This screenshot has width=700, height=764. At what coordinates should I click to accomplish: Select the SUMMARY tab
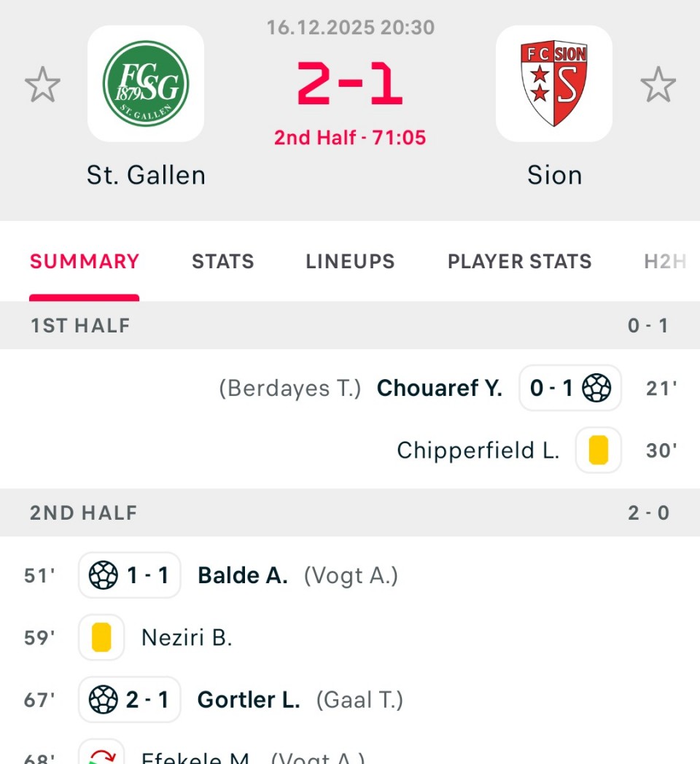pyautogui.click(x=85, y=262)
